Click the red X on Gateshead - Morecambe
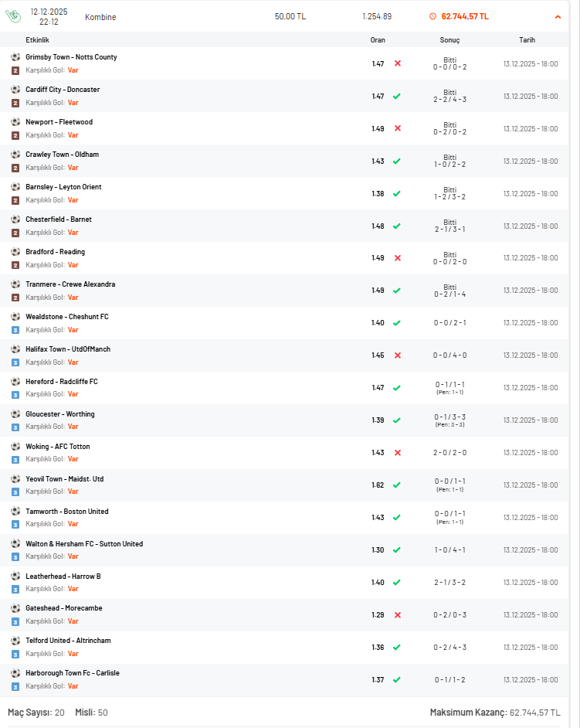 tap(398, 614)
